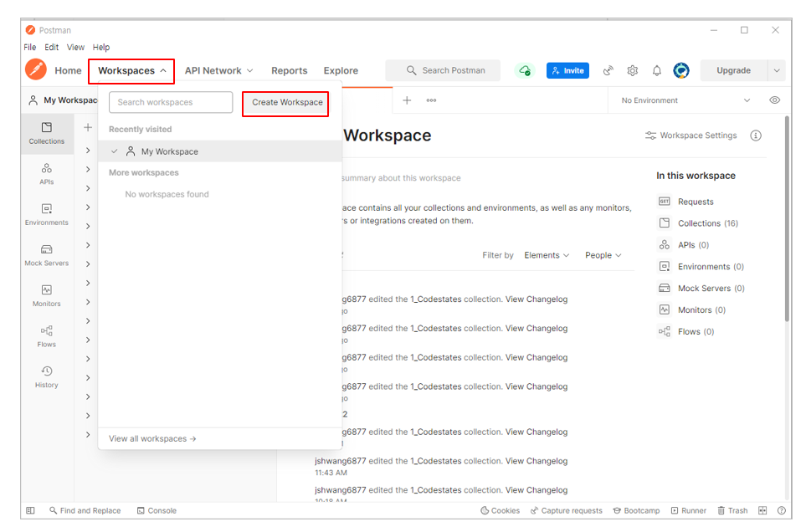Image resolution: width=806 pixels, height=532 pixels.
Task: Open the View menu
Action: click(x=75, y=47)
